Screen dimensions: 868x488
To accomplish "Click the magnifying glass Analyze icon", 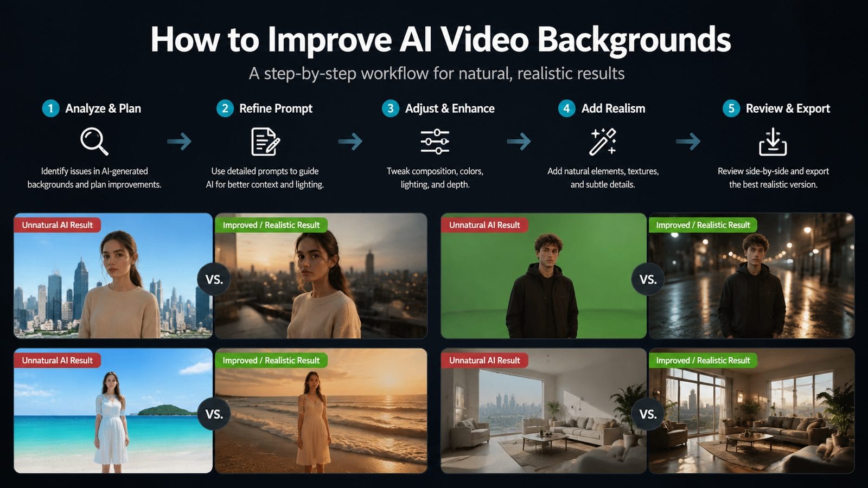I will coord(94,142).
